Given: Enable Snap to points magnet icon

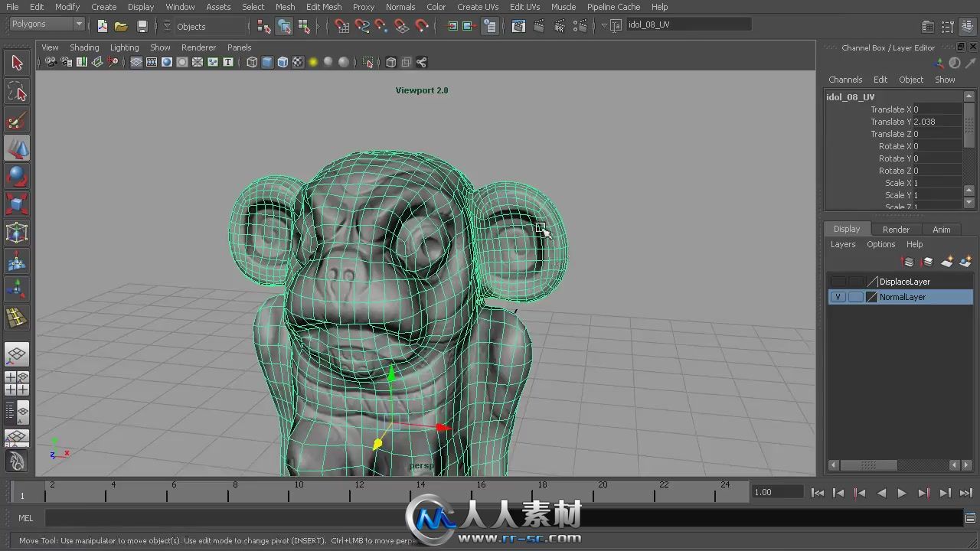Looking at the screenshot, I should (x=381, y=26).
